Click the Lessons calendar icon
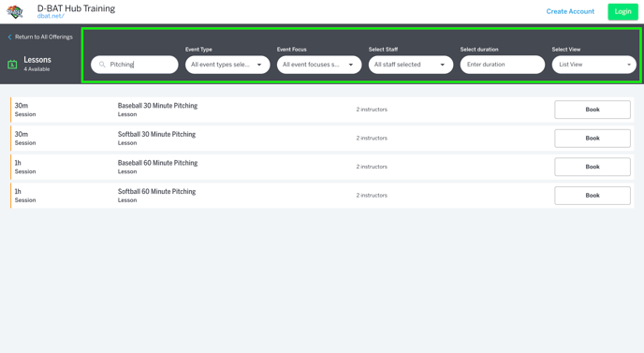644x353 pixels. point(12,65)
